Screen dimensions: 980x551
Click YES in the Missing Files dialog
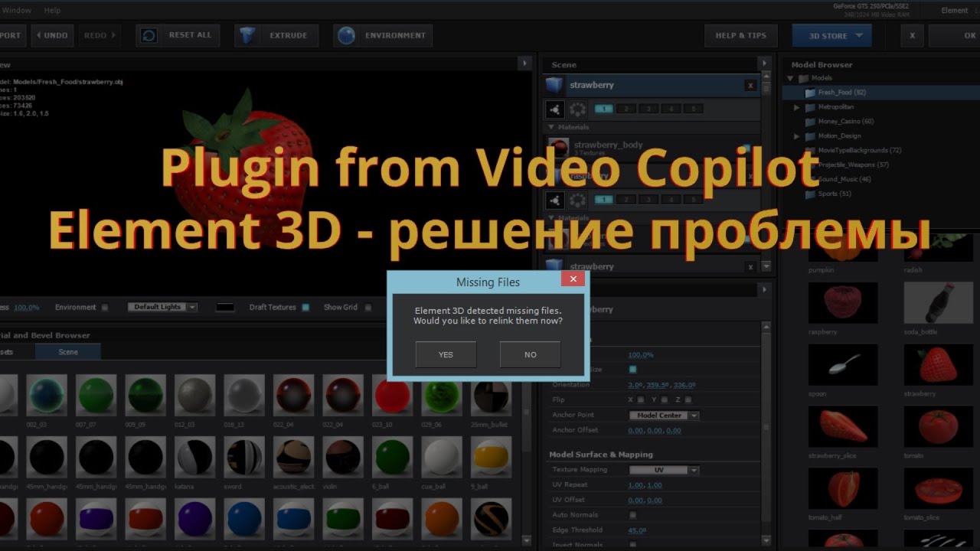click(446, 354)
